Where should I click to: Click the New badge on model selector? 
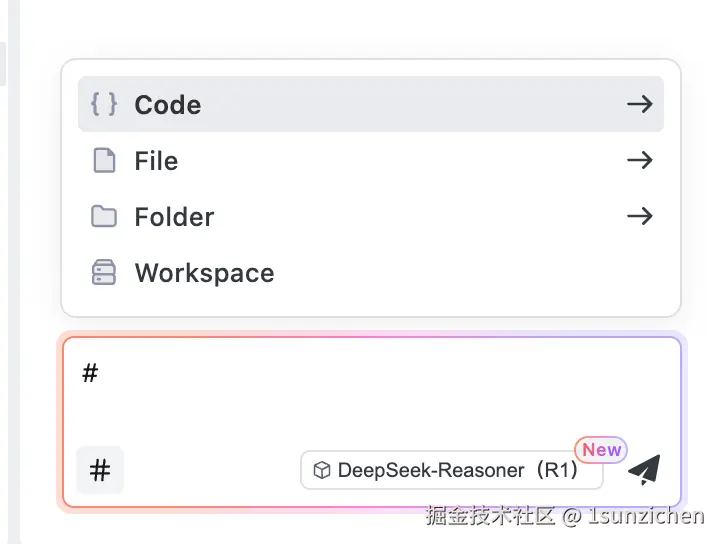click(601, 450)
